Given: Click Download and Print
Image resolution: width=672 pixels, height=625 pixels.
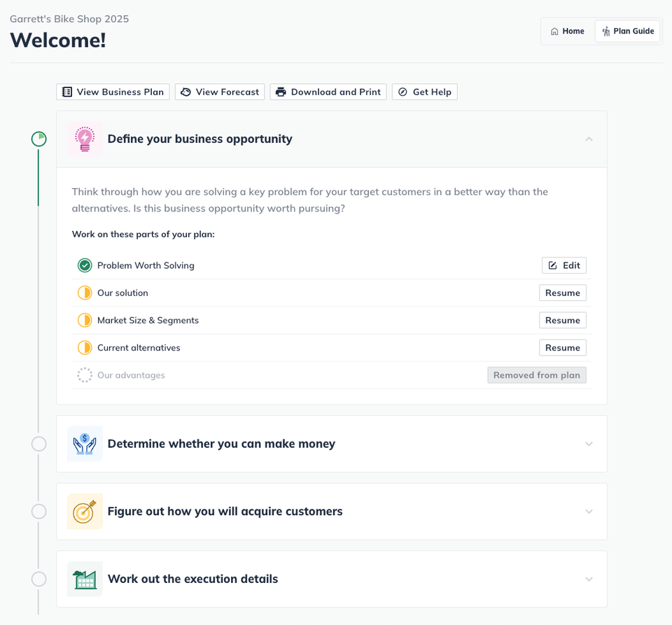Looking at the screenshot, I should pos(328,92).
